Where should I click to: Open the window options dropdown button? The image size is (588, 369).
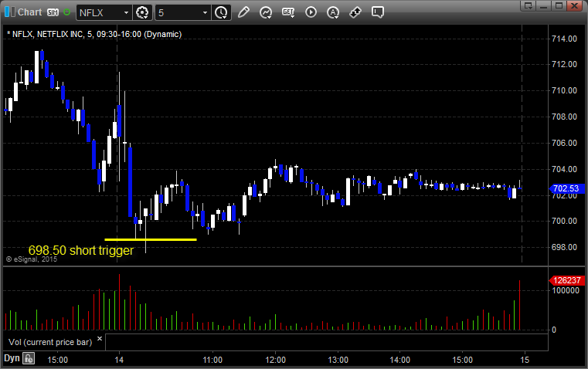click(x=529, y=5)
